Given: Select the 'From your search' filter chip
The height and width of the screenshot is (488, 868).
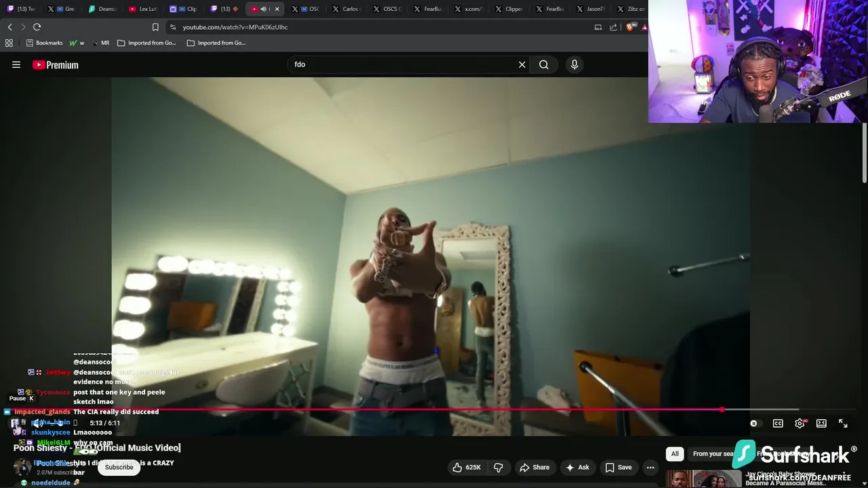Looking at the screenshot, I should (715, 453).
